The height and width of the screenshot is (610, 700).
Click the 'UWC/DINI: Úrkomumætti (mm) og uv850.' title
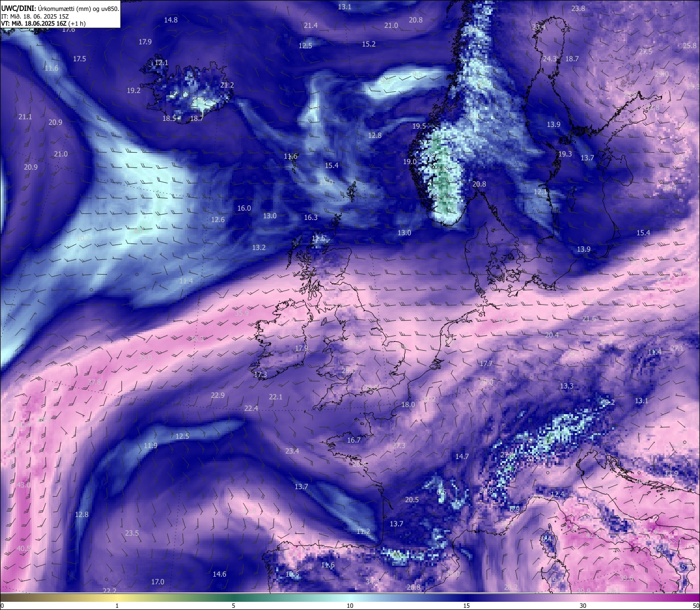click(60, 9)
